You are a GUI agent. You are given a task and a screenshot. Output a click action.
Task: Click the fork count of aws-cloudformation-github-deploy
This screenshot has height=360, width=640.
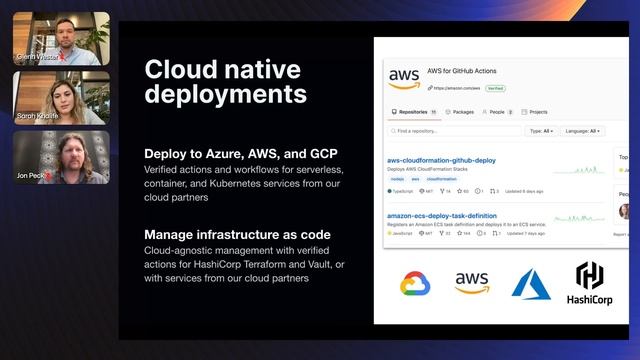445,191
